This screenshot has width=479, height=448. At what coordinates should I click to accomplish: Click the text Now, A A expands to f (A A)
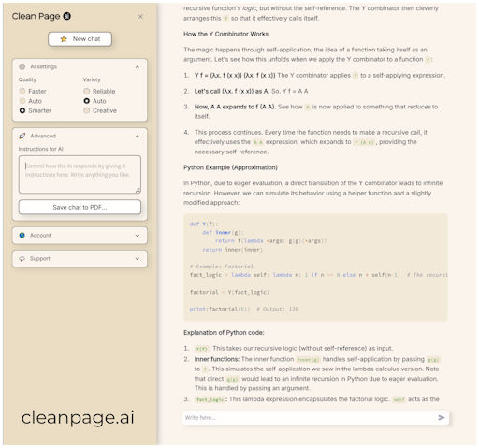click(x=235, y=107)
